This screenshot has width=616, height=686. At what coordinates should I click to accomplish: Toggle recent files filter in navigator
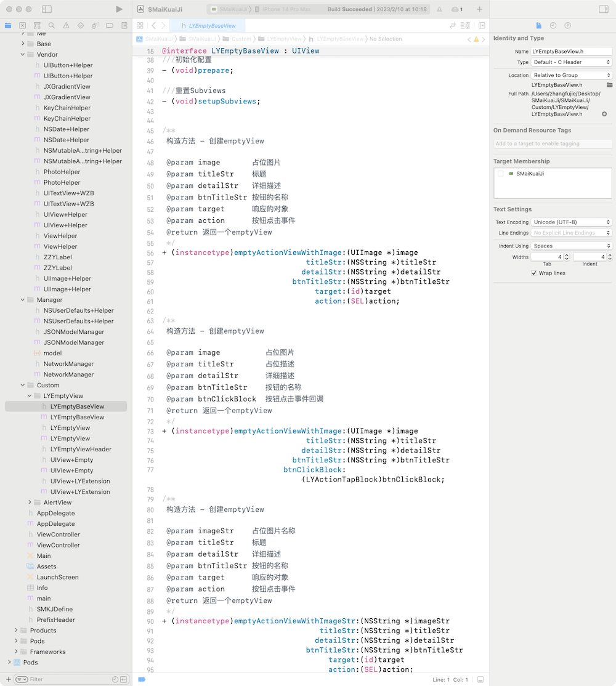tap(115, 679)
